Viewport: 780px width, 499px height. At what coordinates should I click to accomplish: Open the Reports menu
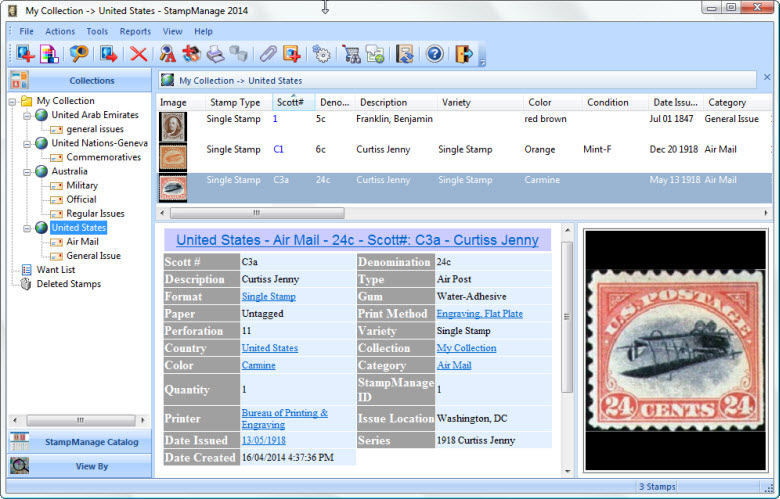pos(135,31)
